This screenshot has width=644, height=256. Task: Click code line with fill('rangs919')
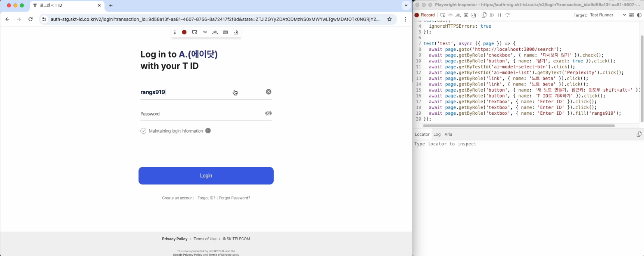[525, 113]
